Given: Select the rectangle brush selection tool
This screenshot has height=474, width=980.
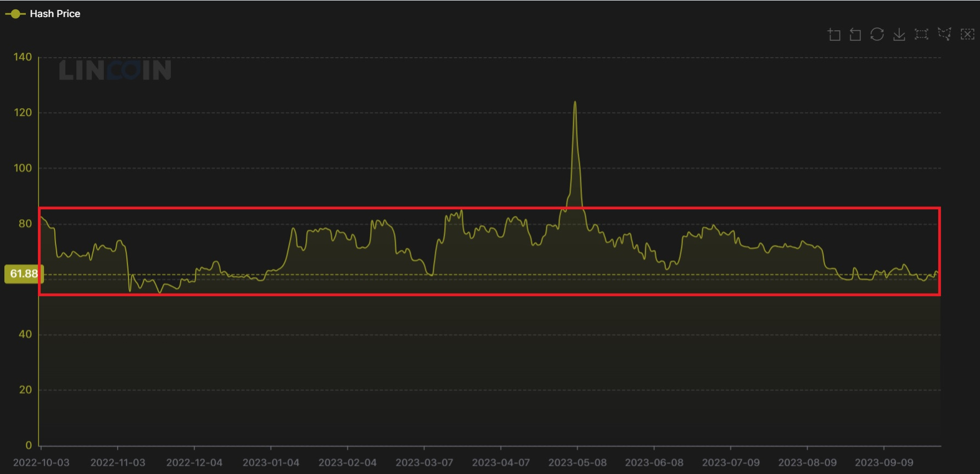Looking at the screenshot, I should pos(921,34).
